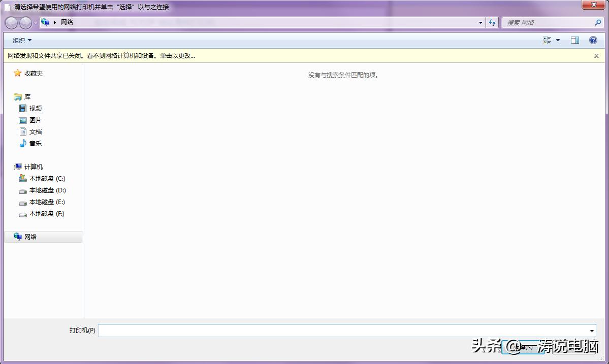Open the 文档 library in the sidebar

click(x=35, y=131)
